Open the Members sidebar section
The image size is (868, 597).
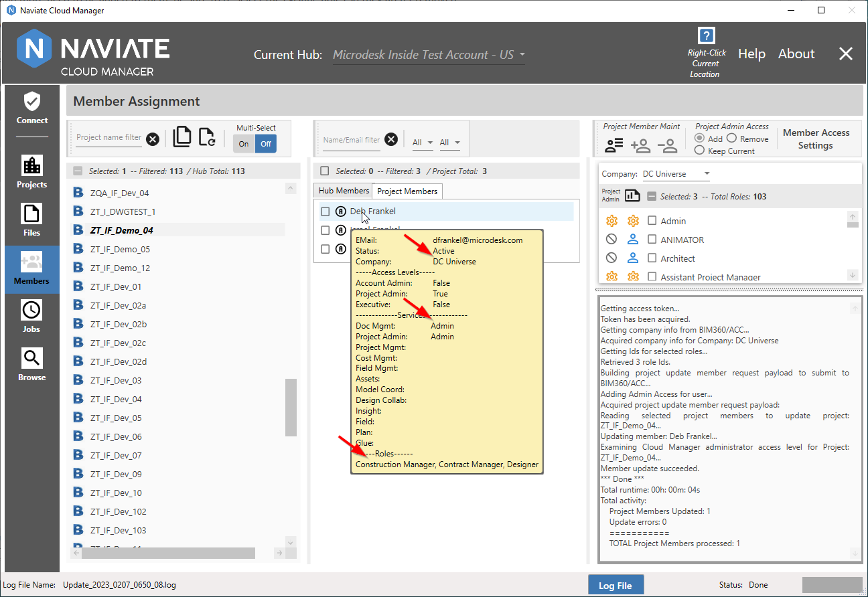(x=32, y=269)
